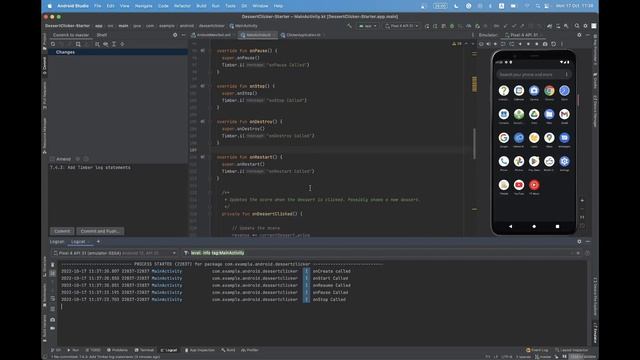The width and height of the screenshot is (640, 360).
Task: Click Logcat screen record video icon
Action: 53,328
